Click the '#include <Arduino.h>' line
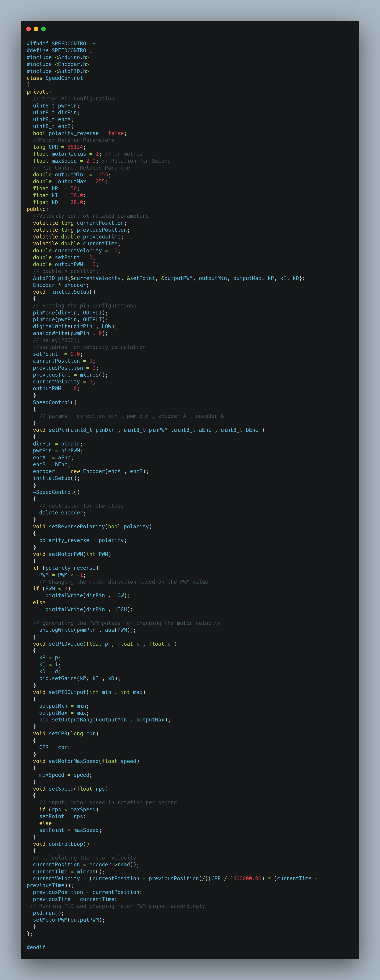The image size is (380, 980). [x=58, y=57]
